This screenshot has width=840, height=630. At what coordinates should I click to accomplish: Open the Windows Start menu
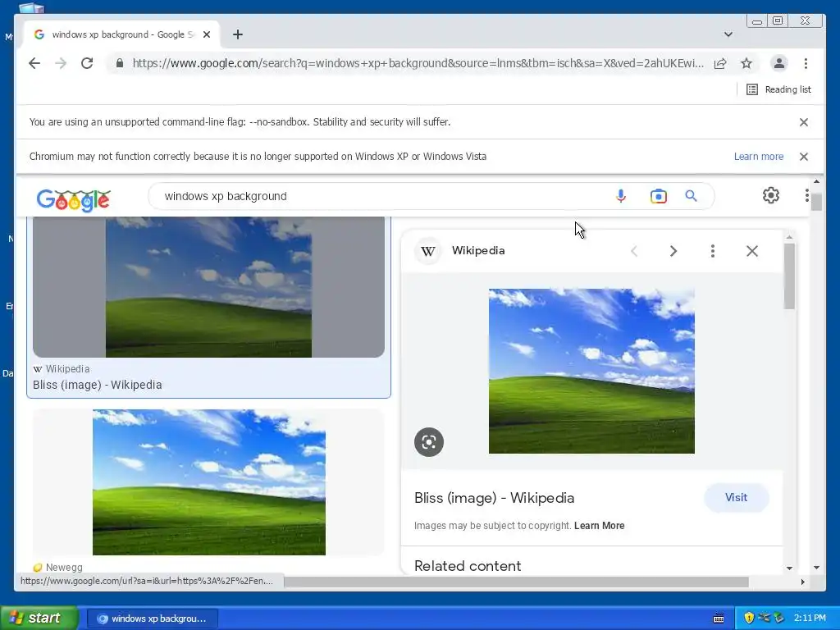pos(39,618)
